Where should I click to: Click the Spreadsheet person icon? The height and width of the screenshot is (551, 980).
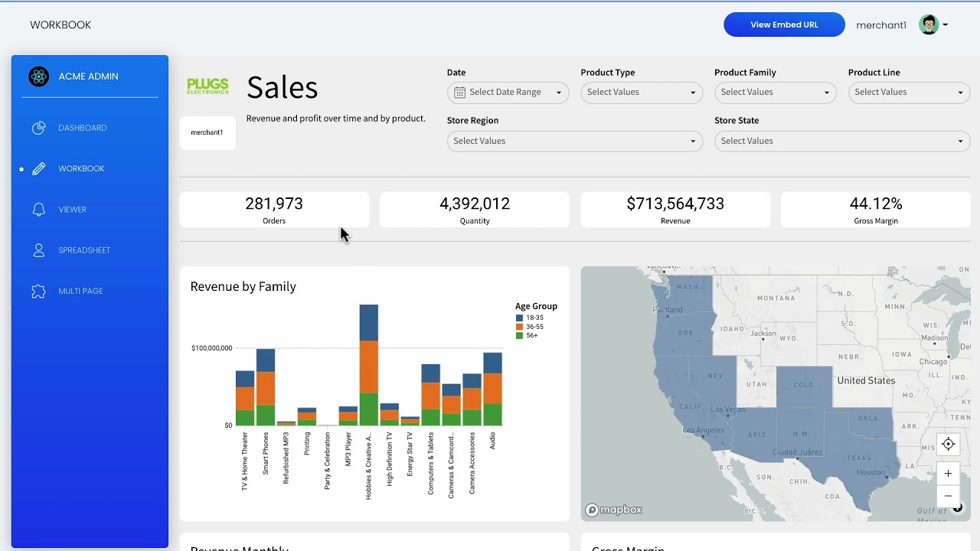click(39, 250)
